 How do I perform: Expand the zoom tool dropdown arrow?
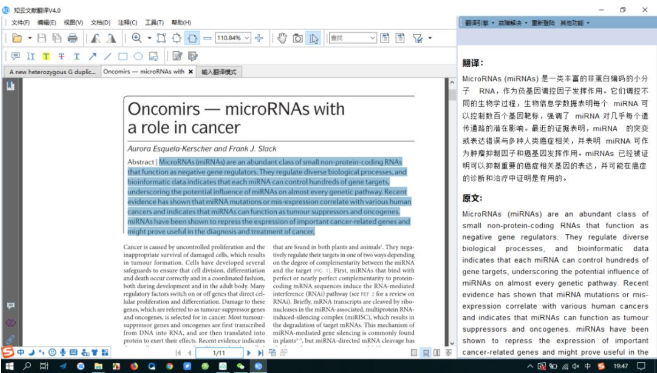(149, 38)
